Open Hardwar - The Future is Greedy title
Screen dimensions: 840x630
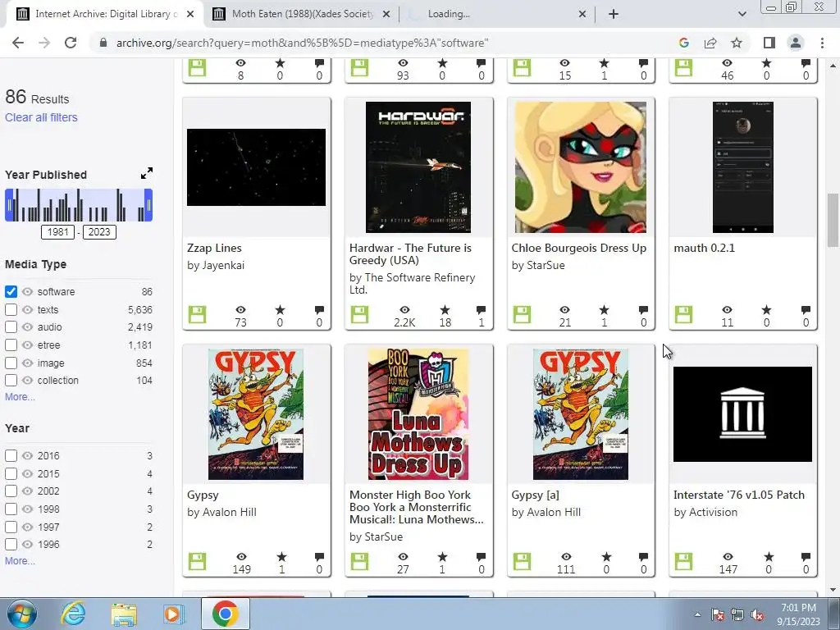tap(410, 254)
